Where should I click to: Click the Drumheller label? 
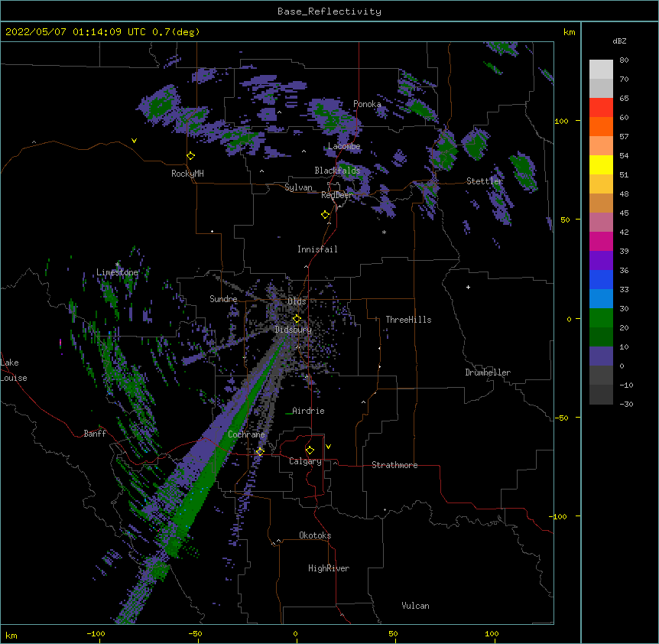coord(488,372)
